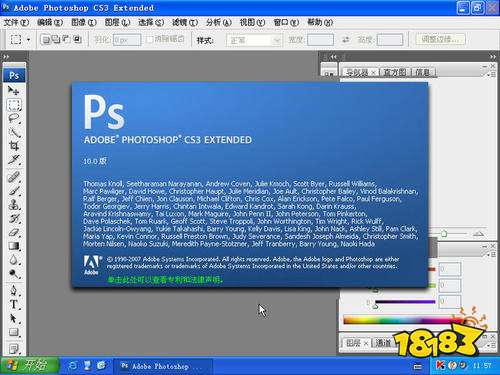Open the marquee tool preset picker arrow
Viewport: 500px width, 375px height.
[28, 40]
